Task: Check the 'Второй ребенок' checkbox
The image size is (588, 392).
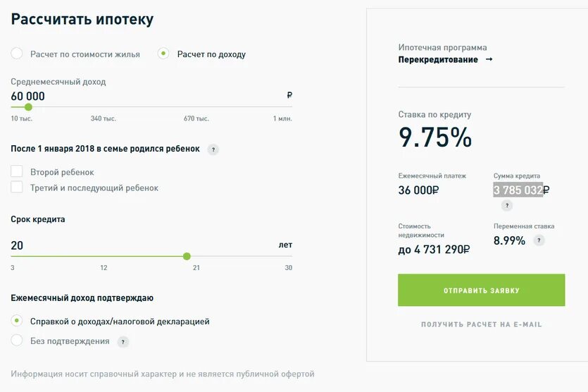Action: click(x=17, y=171)
